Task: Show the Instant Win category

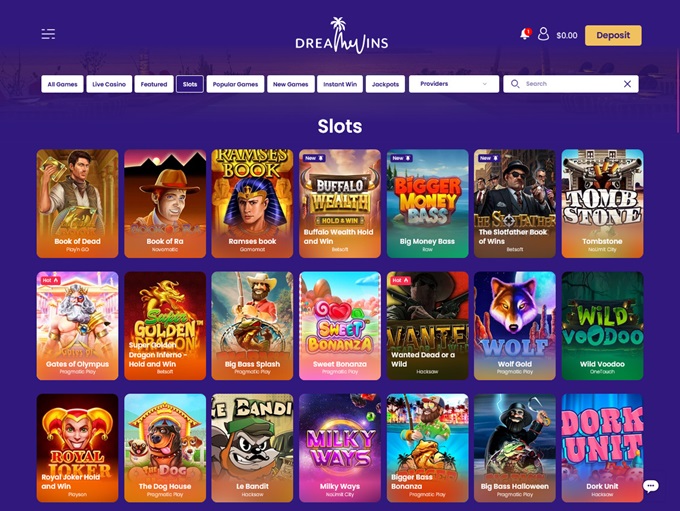Action: click(x=340, y=84)
